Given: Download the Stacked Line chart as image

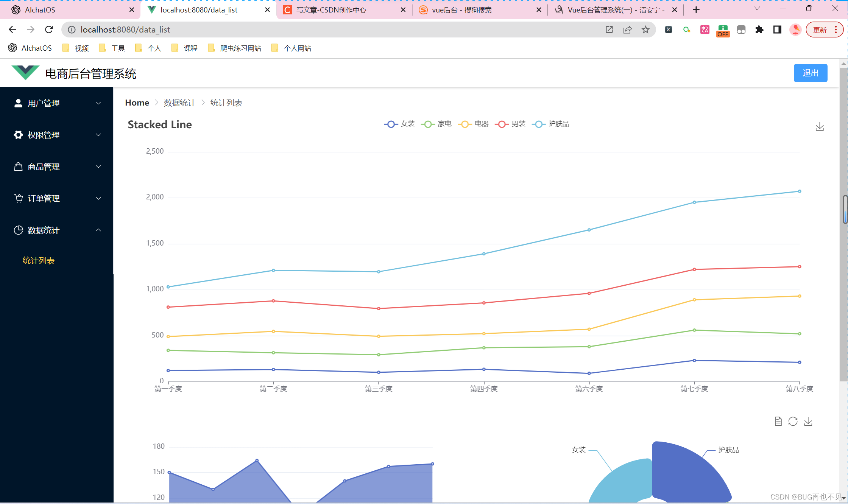Looking at the screenshot, I should [820, 126].
